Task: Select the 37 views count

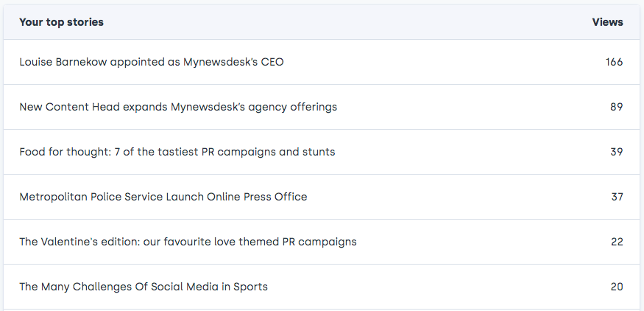Action: point(617,197)
